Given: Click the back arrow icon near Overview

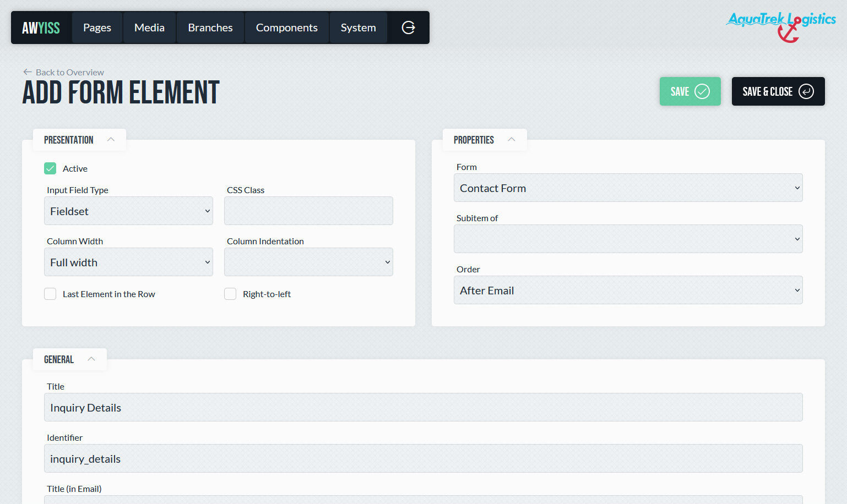Looking at the screenshot, I should [x=28, y=72].
